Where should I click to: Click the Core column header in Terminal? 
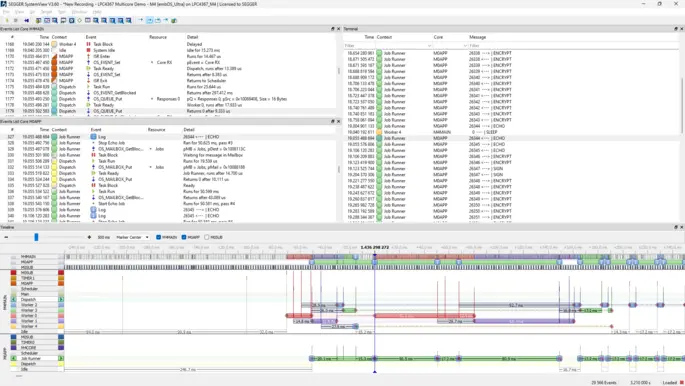438,37
